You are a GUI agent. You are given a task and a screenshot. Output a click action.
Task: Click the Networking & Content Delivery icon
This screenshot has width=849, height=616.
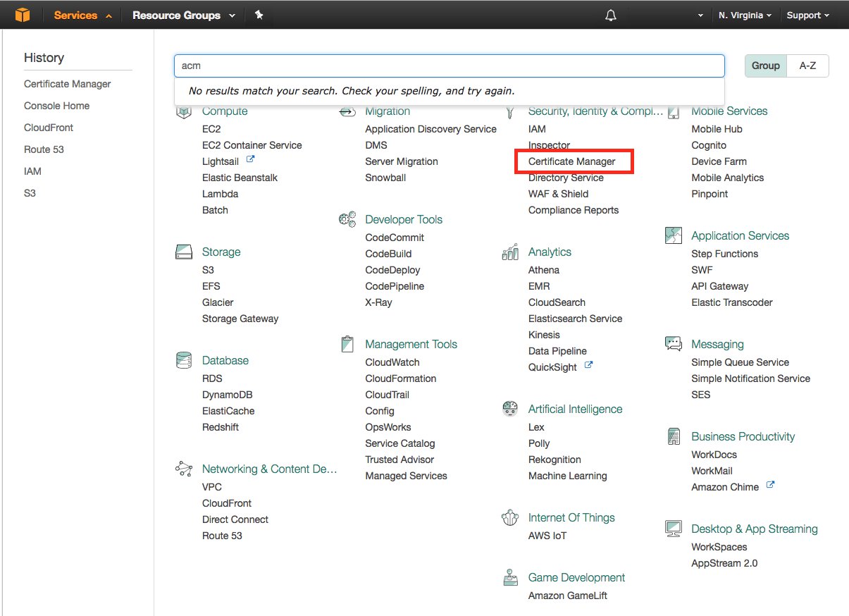tap(184, 469)
